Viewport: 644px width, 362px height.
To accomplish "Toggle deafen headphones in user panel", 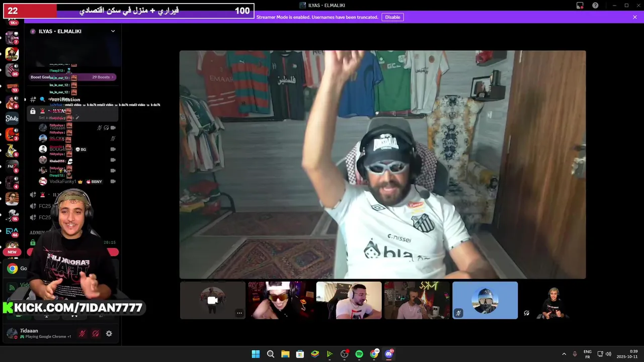I will (96, 333).
